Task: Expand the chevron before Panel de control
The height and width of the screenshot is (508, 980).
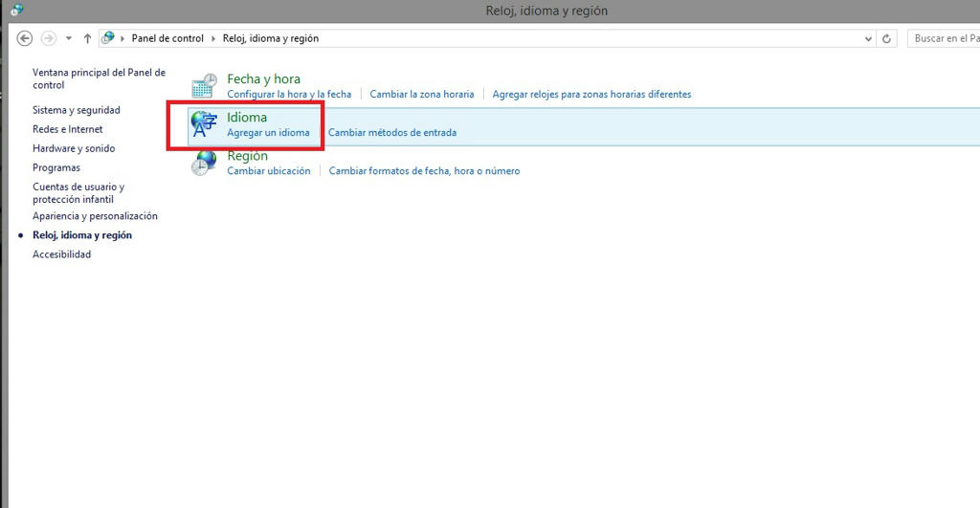Action: (122, 38)
